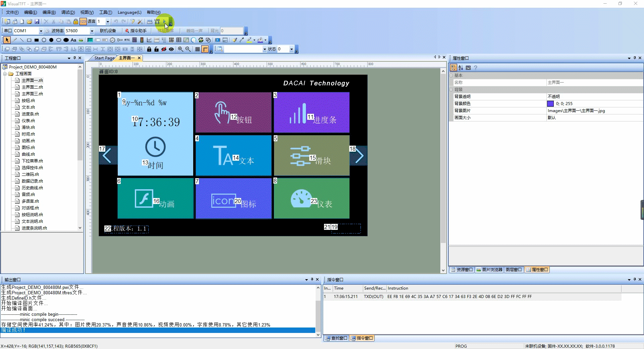Select the filled rectangle drawing tool
644x349 pixels.
[x=37, y=40]
